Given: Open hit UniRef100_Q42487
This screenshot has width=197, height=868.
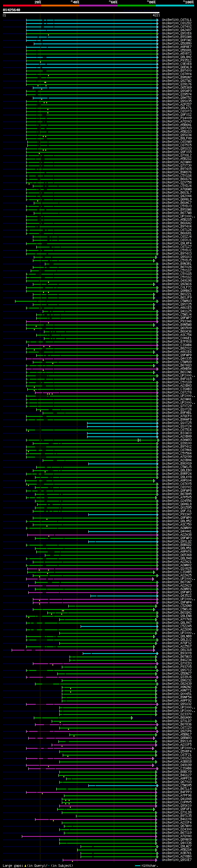Looking at the screenshot, I should tap(176, 30).
